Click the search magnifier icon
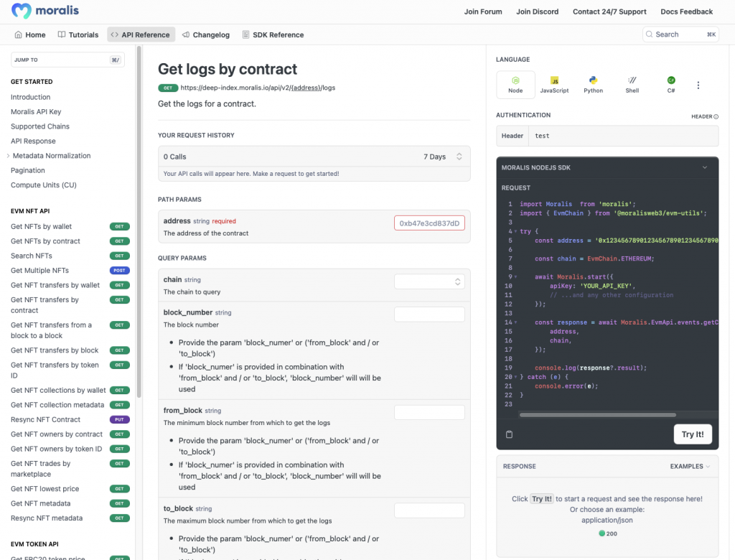The height and width of the screenshot is (560, 735). pos(649,34)
